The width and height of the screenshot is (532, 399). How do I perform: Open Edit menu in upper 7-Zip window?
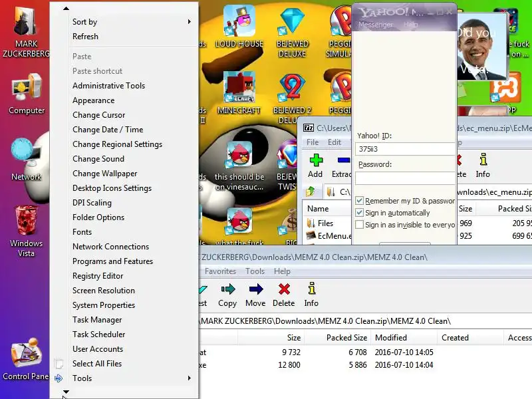coord(334,142)
